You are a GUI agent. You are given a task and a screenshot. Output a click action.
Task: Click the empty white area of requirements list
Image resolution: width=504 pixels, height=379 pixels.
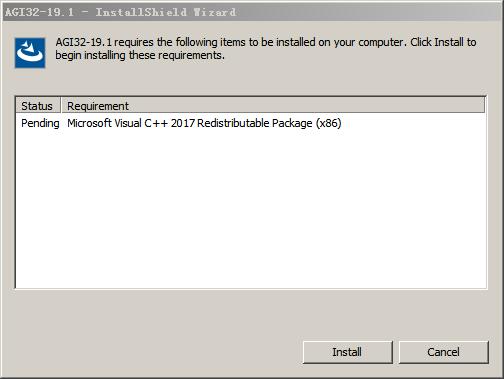[251, 208]
